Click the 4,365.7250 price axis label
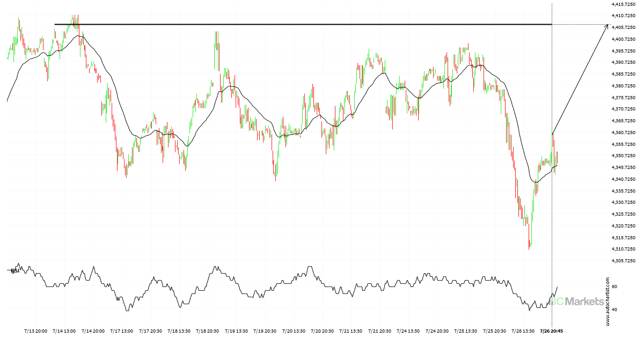 pos(624,121)
